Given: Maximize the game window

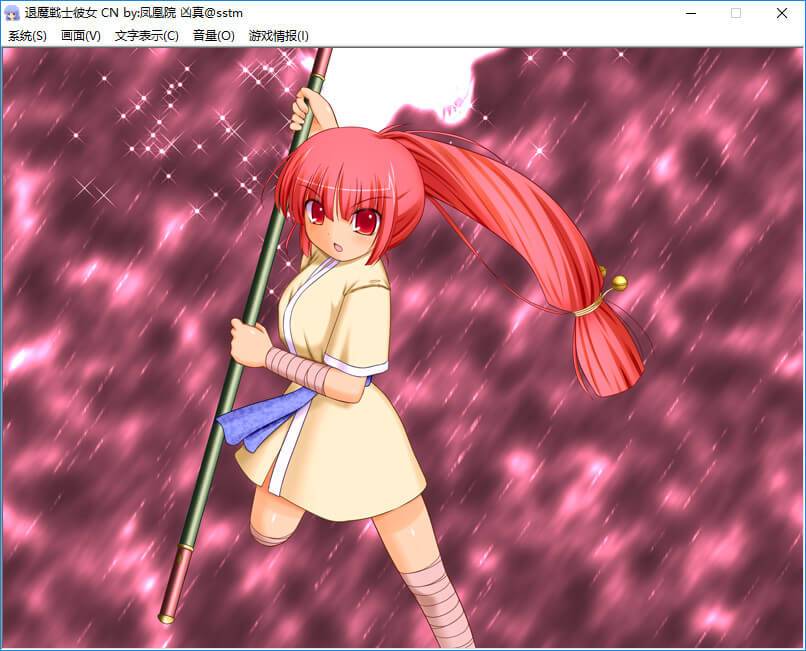Looking at the screenshot, I should (736, 13).
